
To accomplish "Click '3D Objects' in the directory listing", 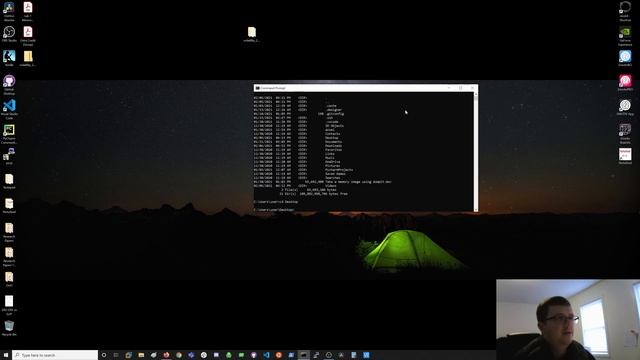I will (x=334, y=126).
